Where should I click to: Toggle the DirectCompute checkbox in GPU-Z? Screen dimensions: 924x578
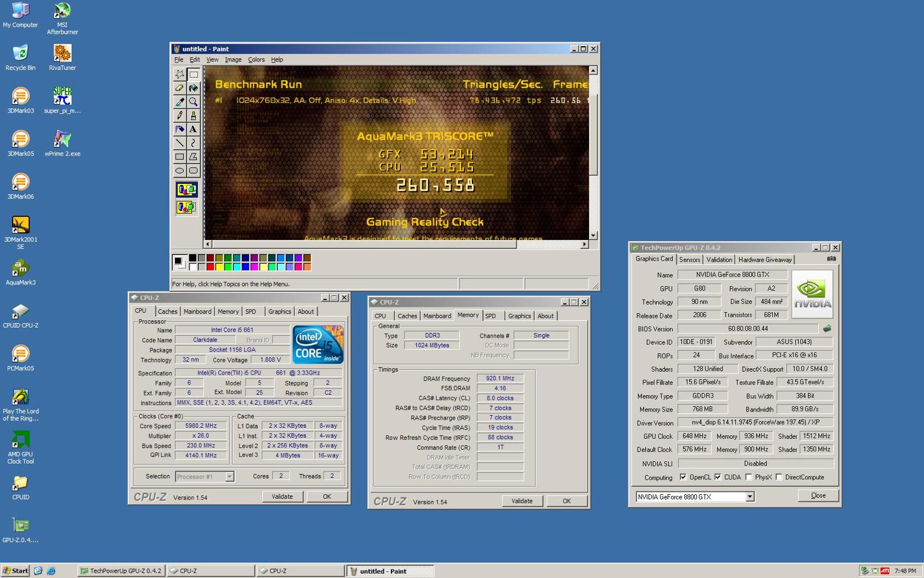click(778, 477)
